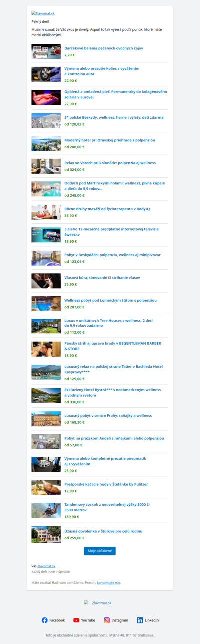Open the YouTube icon in footer
The width and height of the screenshot is (200, 644).
pyautogui.click(x=76, y=620)
